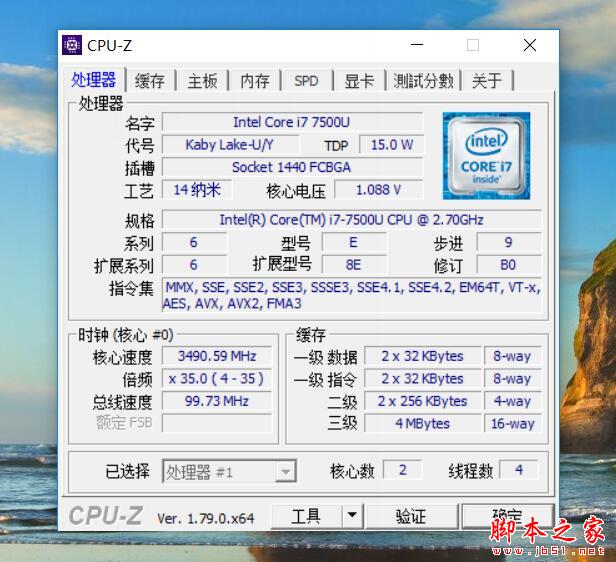
Task: Open the 内存 tab
Action: pyautogui.click(x=255, y=81)
